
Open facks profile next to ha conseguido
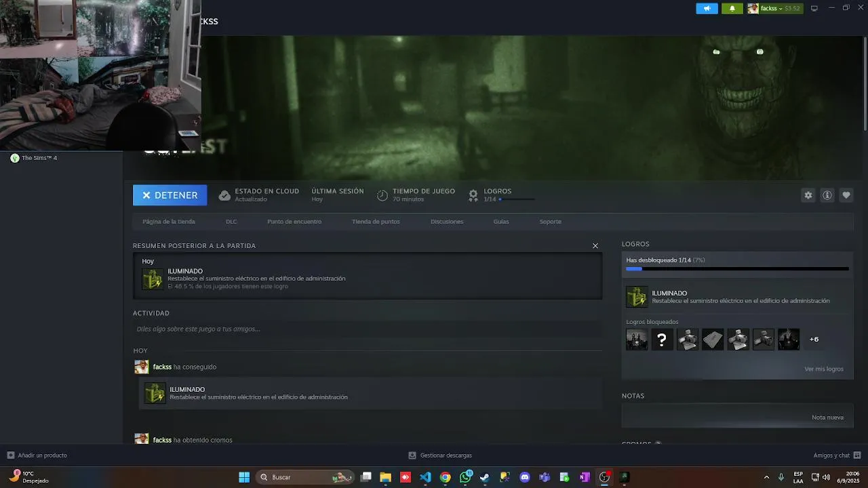pyautogui.click(x=162, y=367)
